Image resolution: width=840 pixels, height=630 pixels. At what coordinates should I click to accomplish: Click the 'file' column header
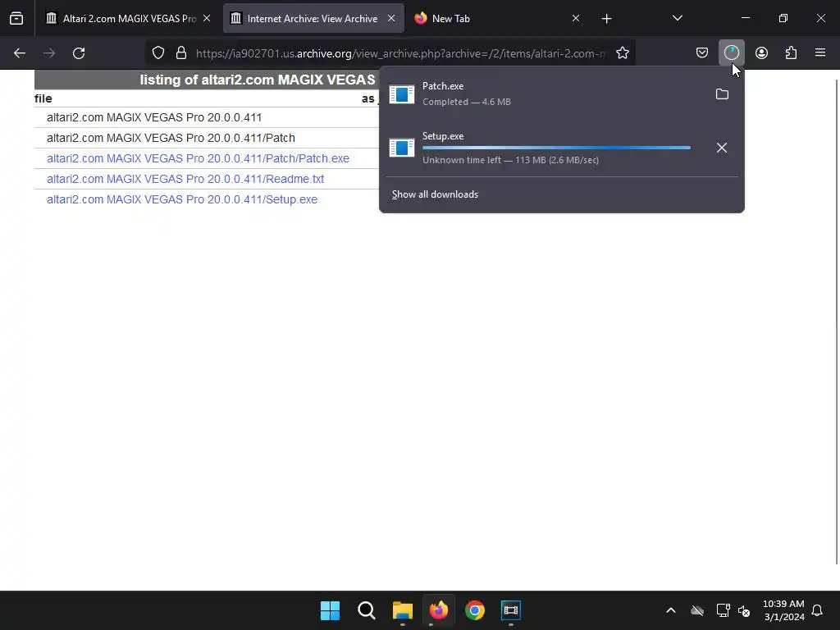click(x=43, y=98)
